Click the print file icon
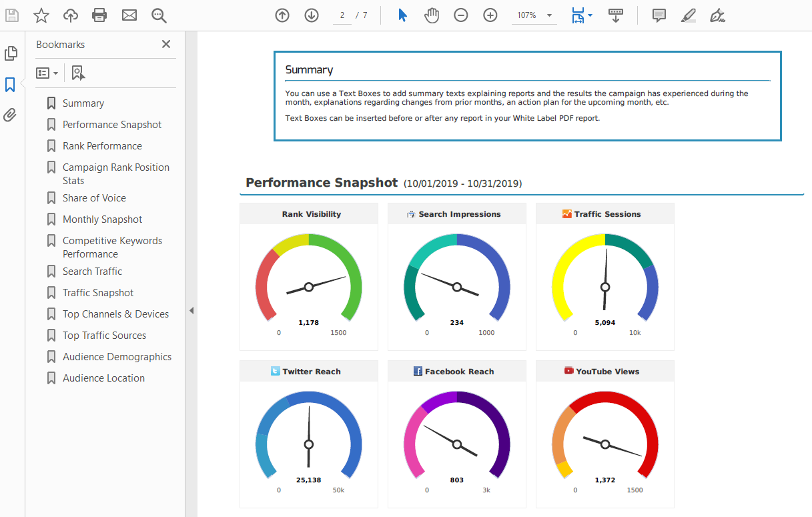The width and height of the screenshot is (812, 517). pyautogui.click(x=99, y=15)
